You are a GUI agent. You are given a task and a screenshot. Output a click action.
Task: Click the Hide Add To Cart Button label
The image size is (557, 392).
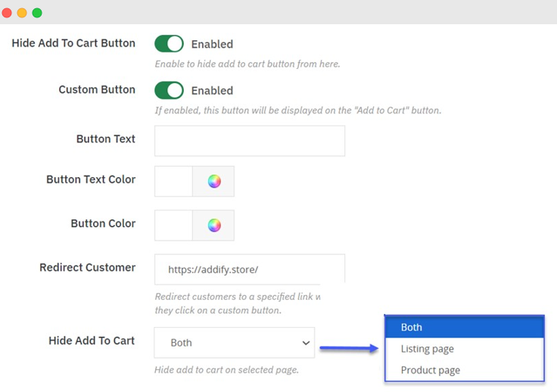[73, 43]
